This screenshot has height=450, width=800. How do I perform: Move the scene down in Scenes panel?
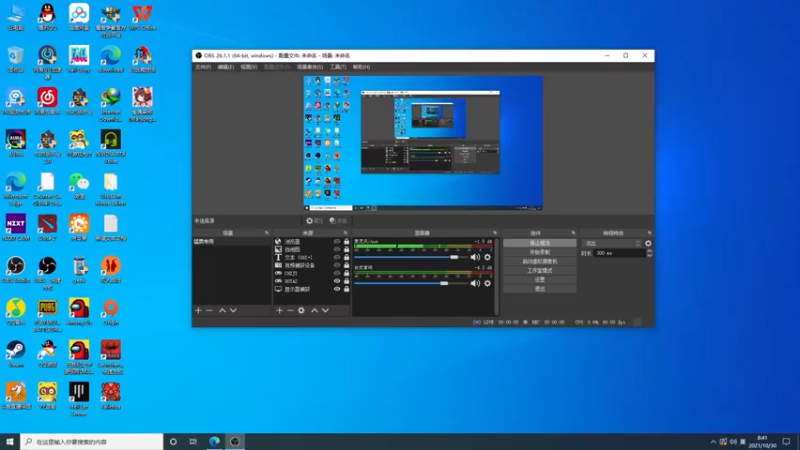[x=233, y=310]
